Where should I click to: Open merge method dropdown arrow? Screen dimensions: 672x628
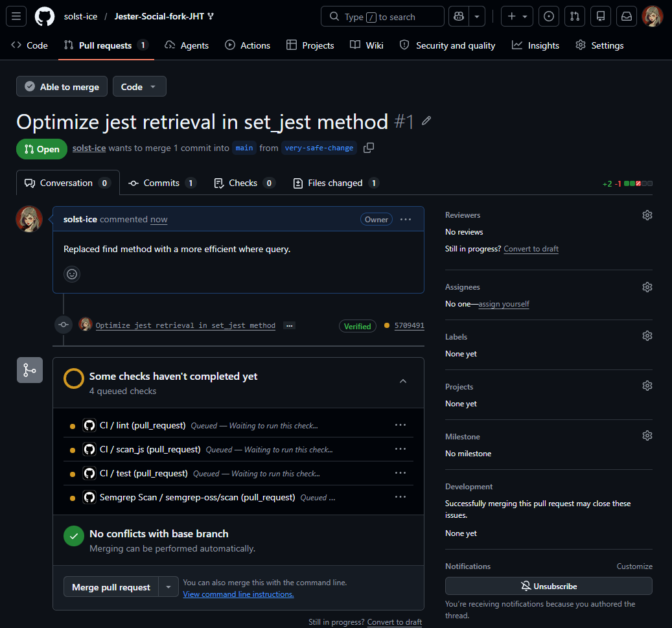[x=168, y=587]
